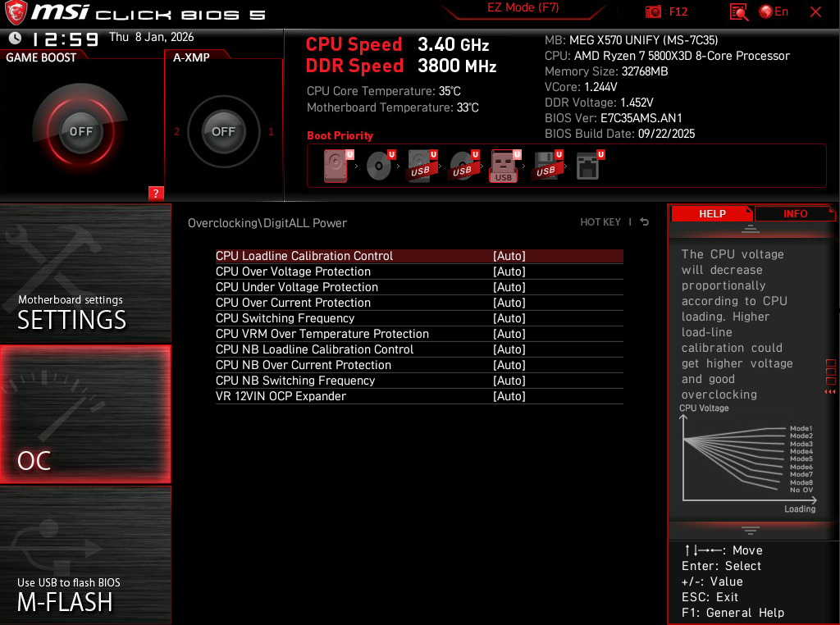Open VR 12VIN OCP Expander [Auto] value
Screen dimensions: 840x625
509,396
